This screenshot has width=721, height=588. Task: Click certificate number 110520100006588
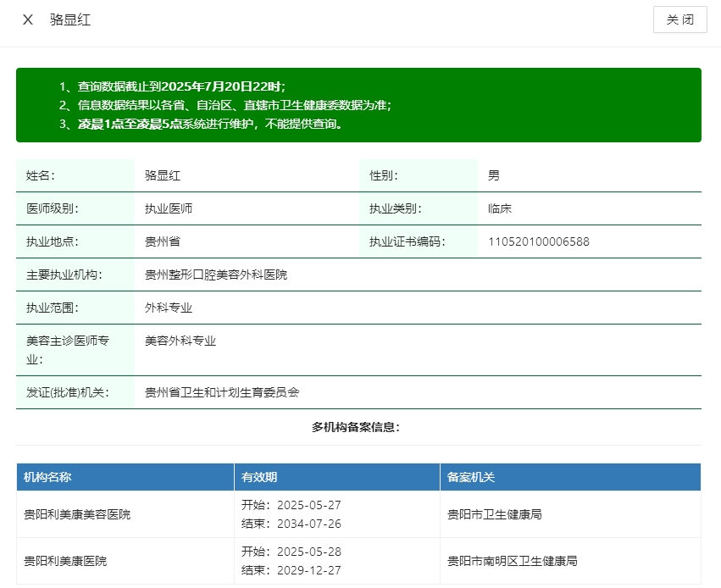coord(539,241)
